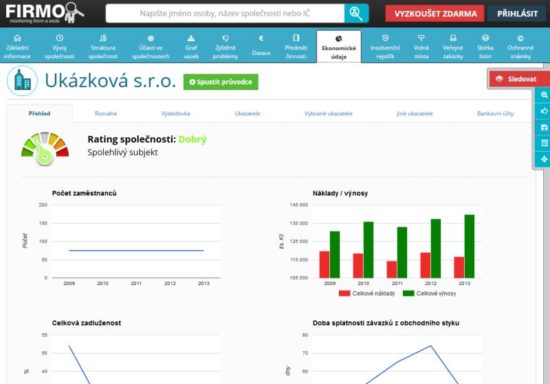This screenshot has height=384, width=550.
Task: Open the Bankovní účty tab
Action: (495, 114)
